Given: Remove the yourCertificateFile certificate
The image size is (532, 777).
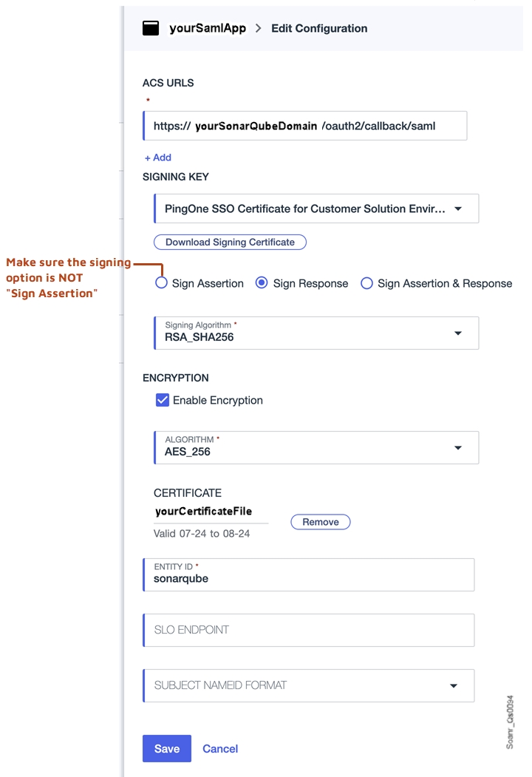Looking at the screenshot, I should click(x=320, y=521).
